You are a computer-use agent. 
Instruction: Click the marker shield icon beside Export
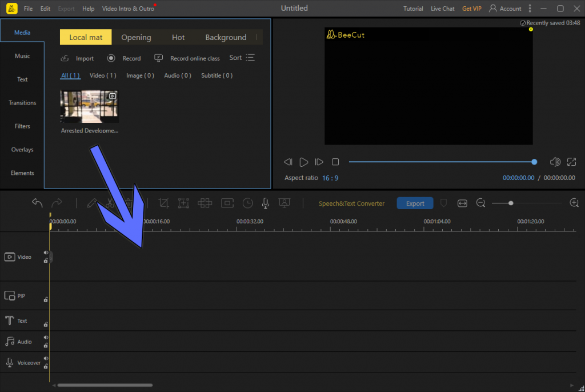[x=443, y=203]
